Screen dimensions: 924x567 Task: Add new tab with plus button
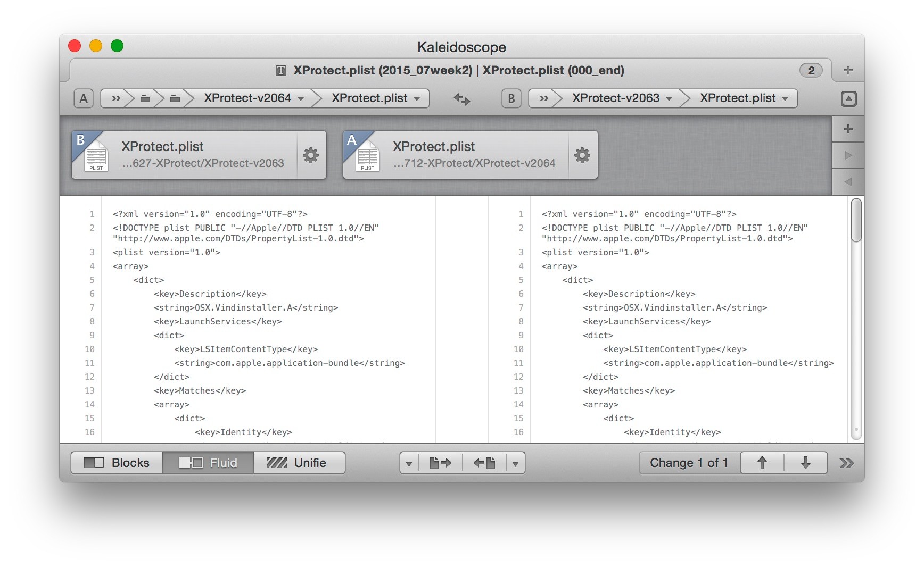848,70
